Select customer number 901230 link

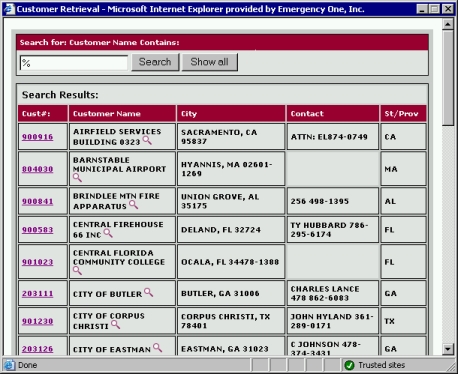[38, 321]
